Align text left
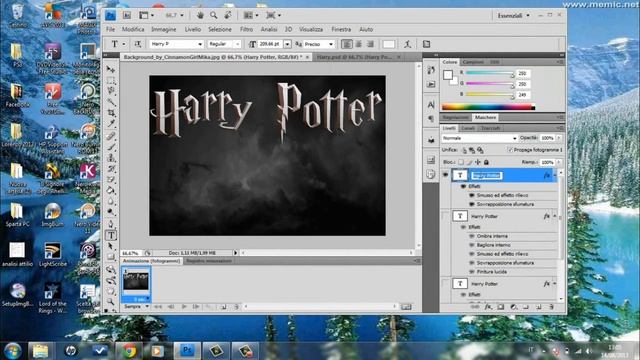The image size is (640, 360). click(x=347, y=44)
